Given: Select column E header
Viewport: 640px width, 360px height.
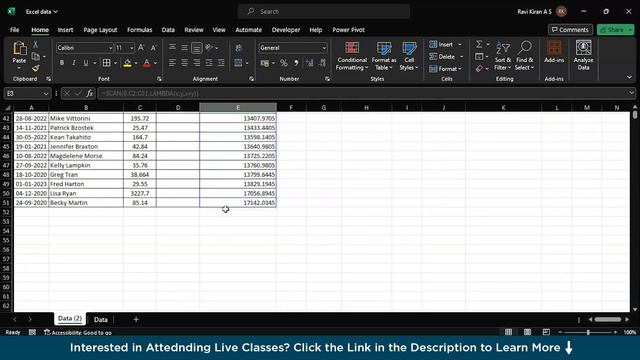Looking at the screenshot, I should pos(238,107).
